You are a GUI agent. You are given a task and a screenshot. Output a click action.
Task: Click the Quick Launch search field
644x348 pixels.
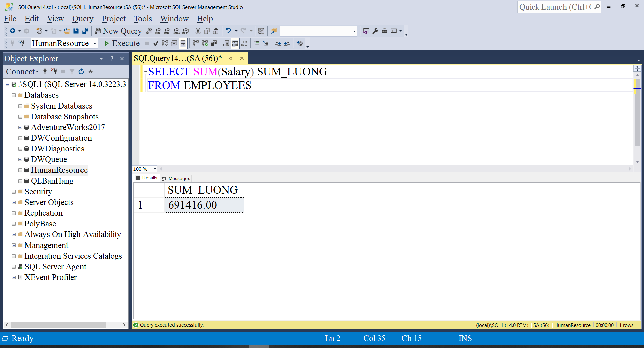[555, 7]
